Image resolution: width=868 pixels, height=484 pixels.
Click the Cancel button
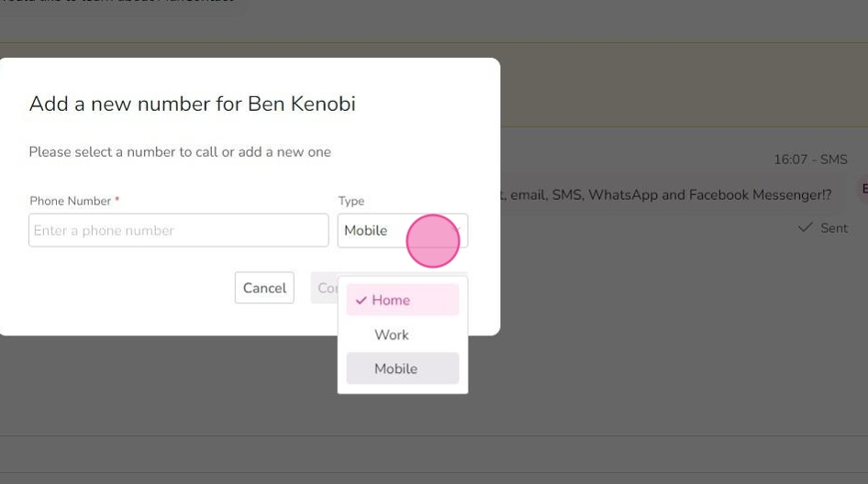(x=264, y=288)
